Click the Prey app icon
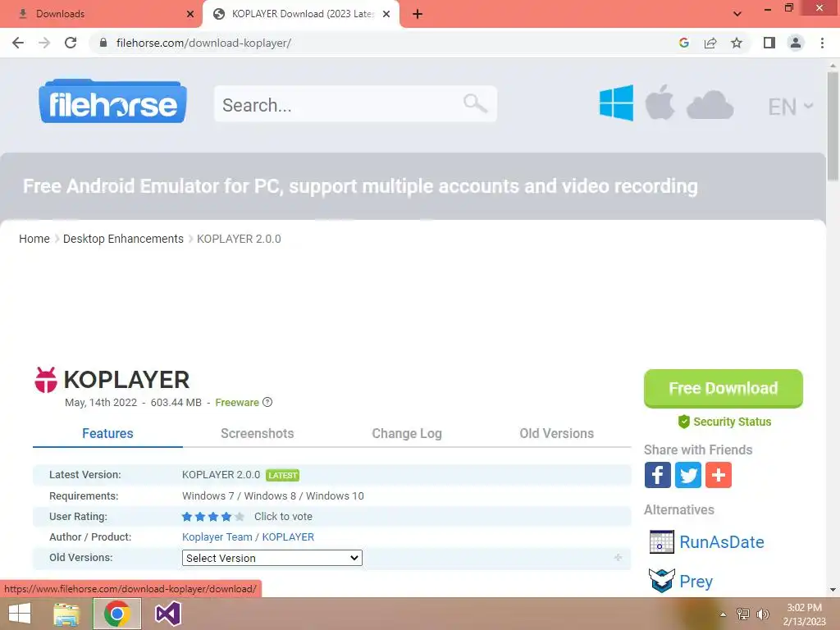Image resolution: width=840 pixels, height=630 pixels. click(662, 580)
